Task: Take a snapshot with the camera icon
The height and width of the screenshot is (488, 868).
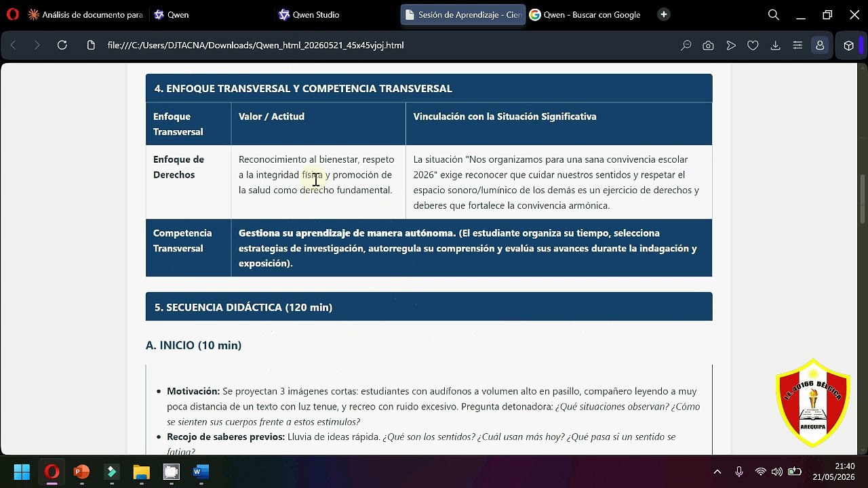Action: click(x=709, y=45)
